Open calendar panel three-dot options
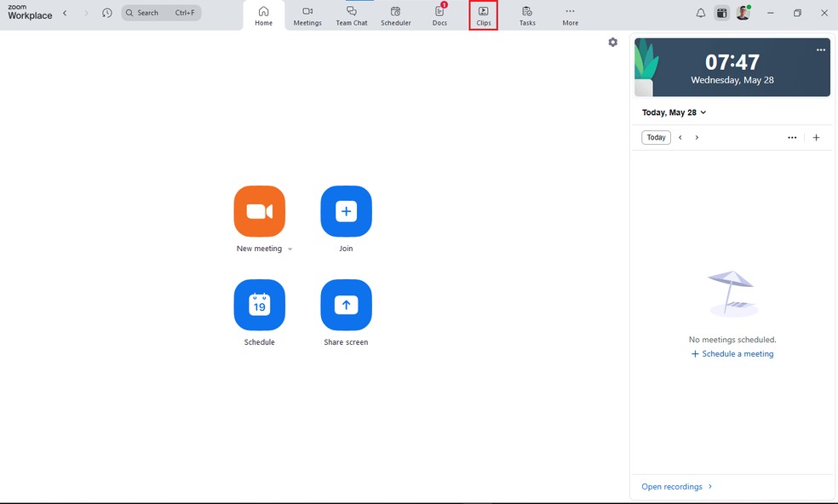 (792, 138)
